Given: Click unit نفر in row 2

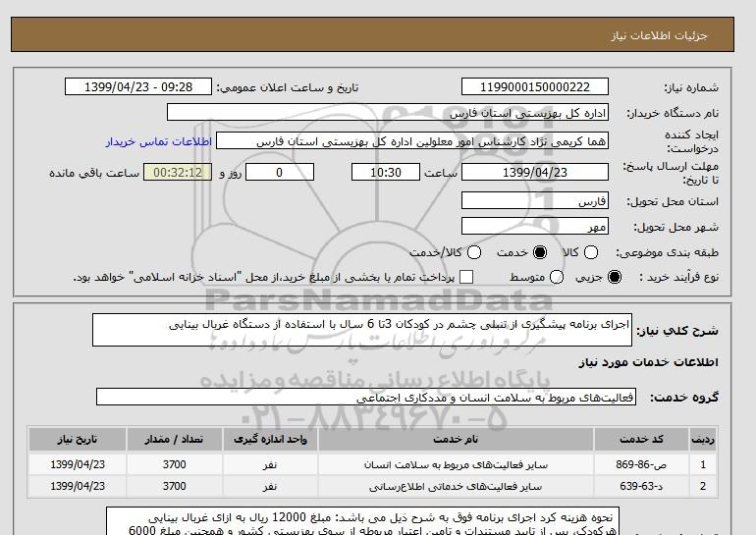Looking at the screenshot, I should pyautogui.click(x=270, y=486).
